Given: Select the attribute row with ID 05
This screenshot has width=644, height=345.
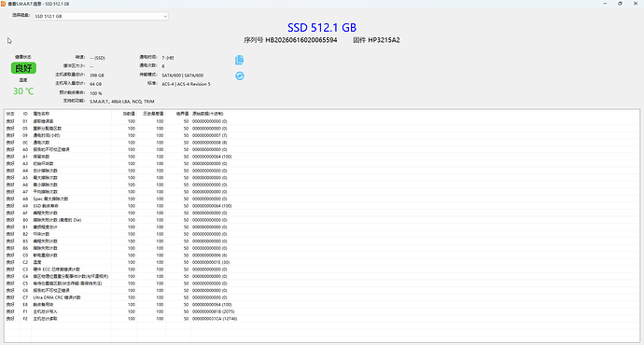Looking at the screenshot, I should click(x=322, y=129).
